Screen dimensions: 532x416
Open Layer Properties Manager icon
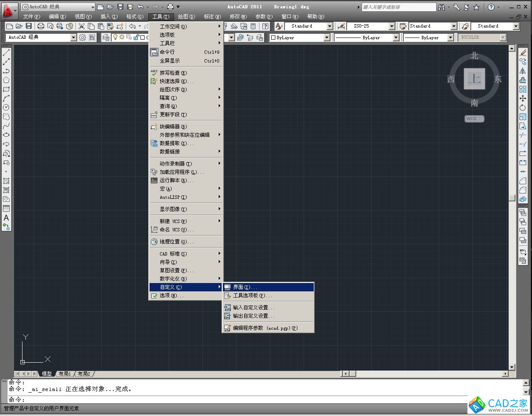click(106, 38)
